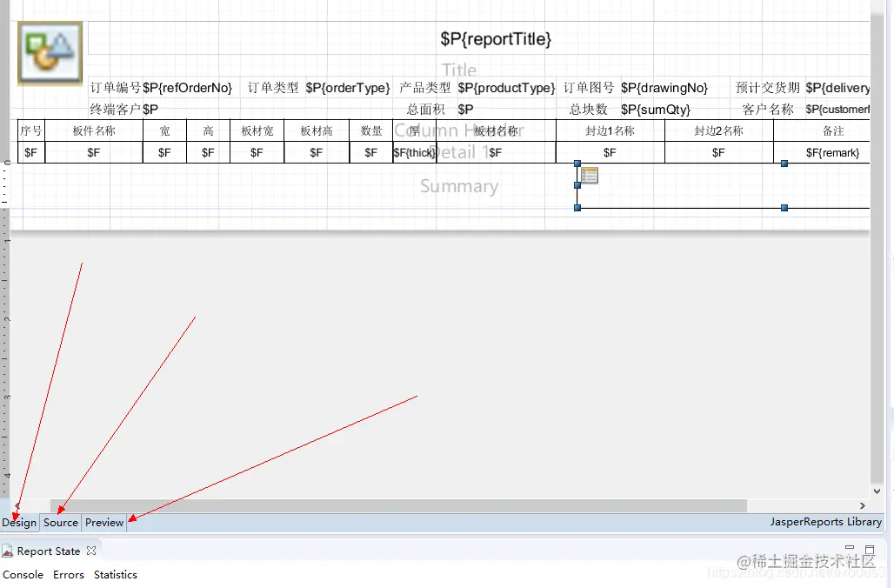The height and width of the screenshot is (588, 894).
Task: Open the Console tab in Report State
Action: 23,574
